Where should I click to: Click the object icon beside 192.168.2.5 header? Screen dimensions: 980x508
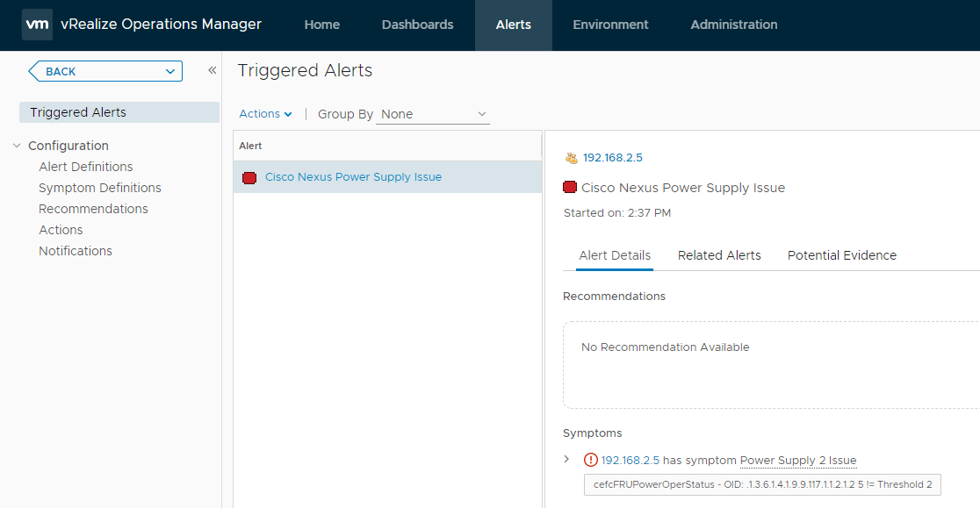pos(572,158)
